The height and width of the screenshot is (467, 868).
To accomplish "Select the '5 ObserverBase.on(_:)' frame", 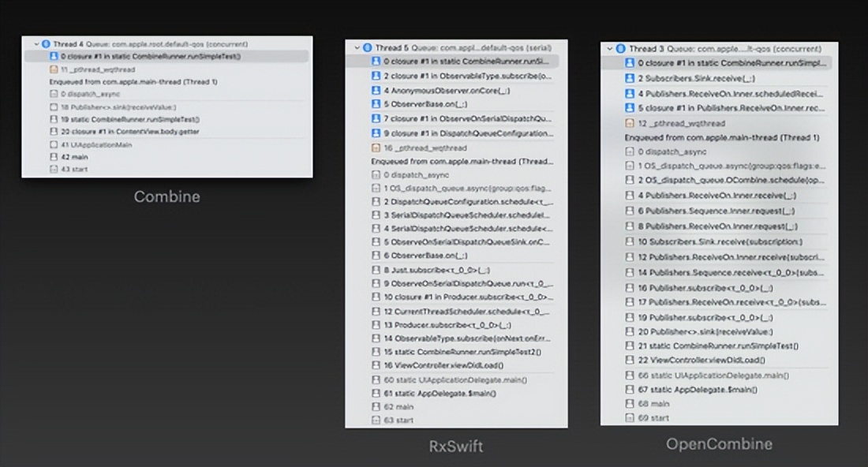I will tap(452, 104).
